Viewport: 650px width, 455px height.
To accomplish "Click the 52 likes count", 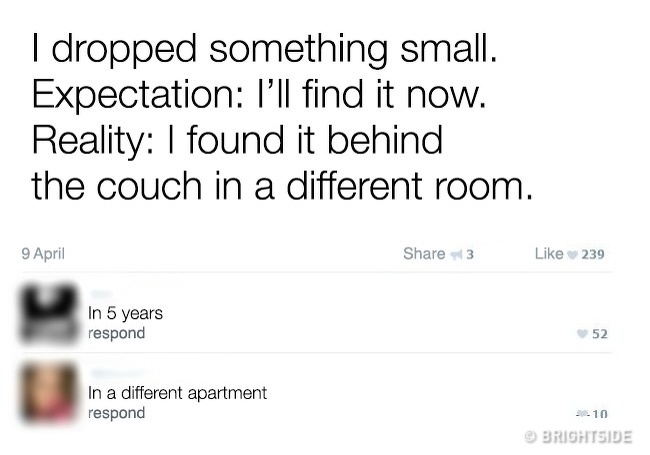I will (x=600, y=334).
